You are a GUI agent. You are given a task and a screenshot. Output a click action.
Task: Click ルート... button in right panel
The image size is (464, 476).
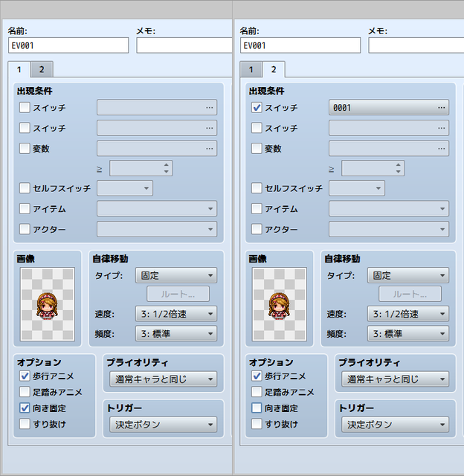click(410, 294)
